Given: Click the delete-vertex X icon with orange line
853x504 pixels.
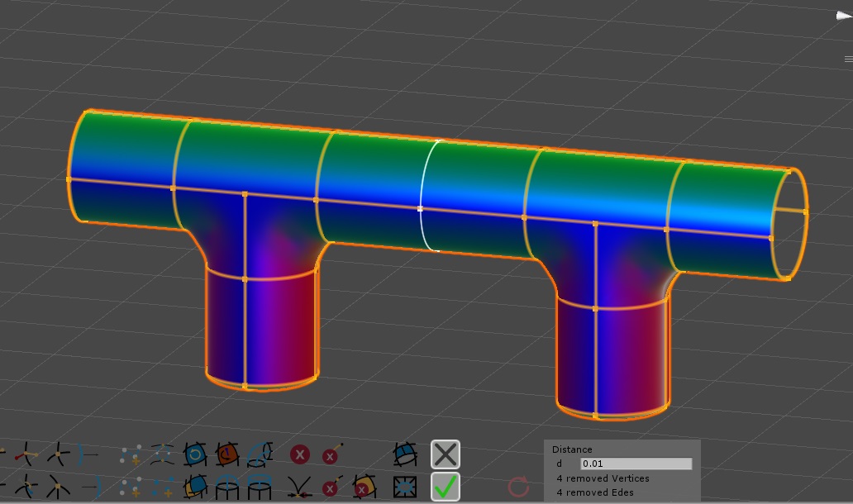Looking at the screenshot, I should pyautogui.click(x=332, y=454).
